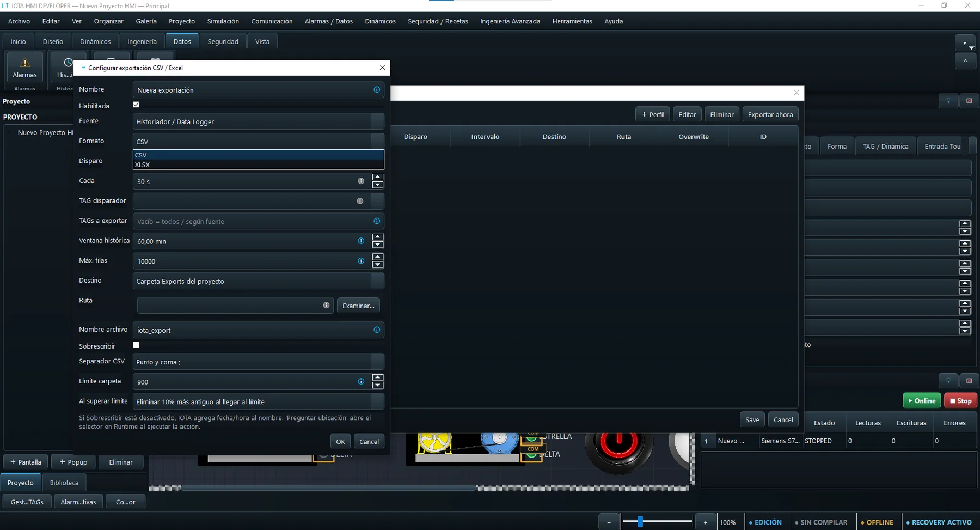Open the TAG / Dinámica properties tab
980x530 pixels.
pyautogui.click(x=886, y=147)
